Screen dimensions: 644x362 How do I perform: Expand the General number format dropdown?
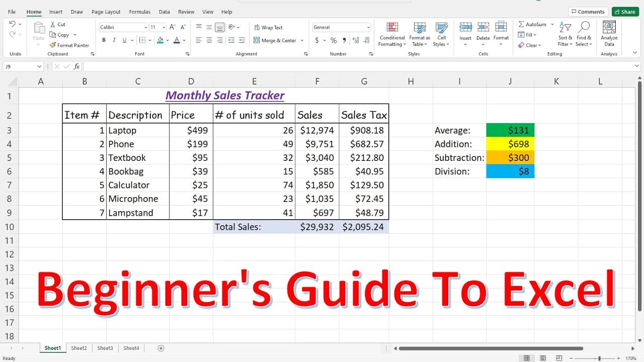click(x=368, y=27)
